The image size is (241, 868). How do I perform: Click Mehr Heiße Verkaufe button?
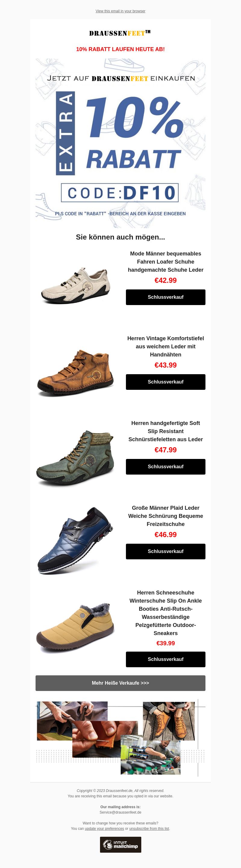[x=120, y=683]
